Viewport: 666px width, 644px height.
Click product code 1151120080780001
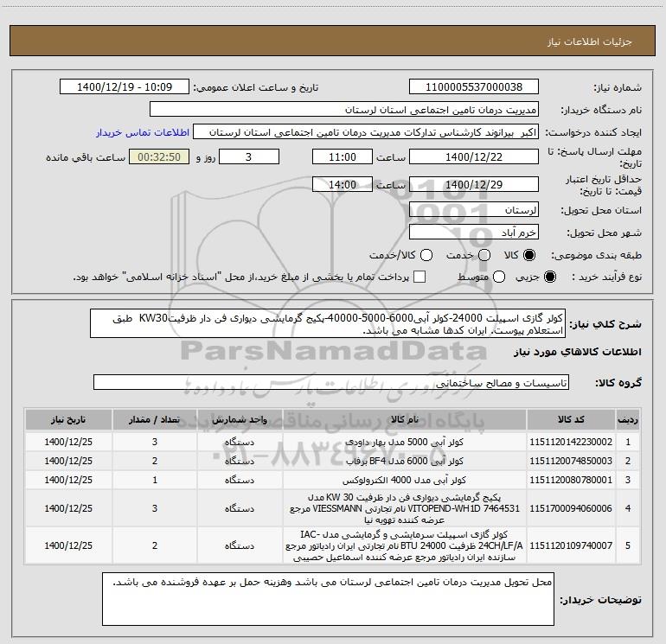tap(571, 480)
